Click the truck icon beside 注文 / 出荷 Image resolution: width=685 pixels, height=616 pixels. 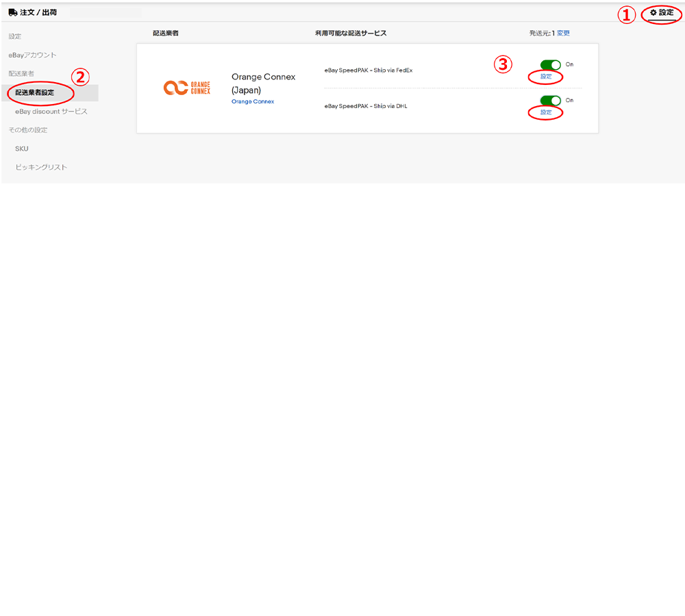click(12, 12)
